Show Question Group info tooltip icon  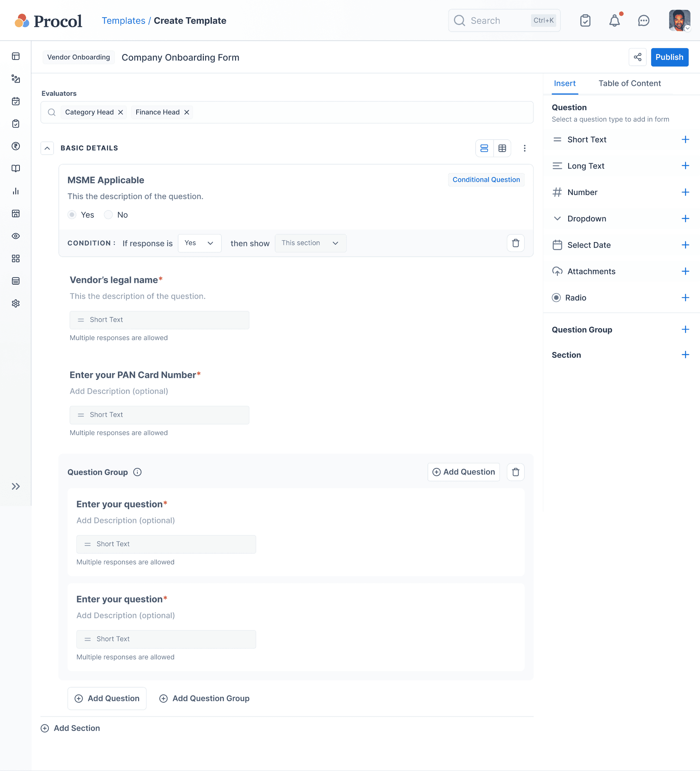[137, 472]
